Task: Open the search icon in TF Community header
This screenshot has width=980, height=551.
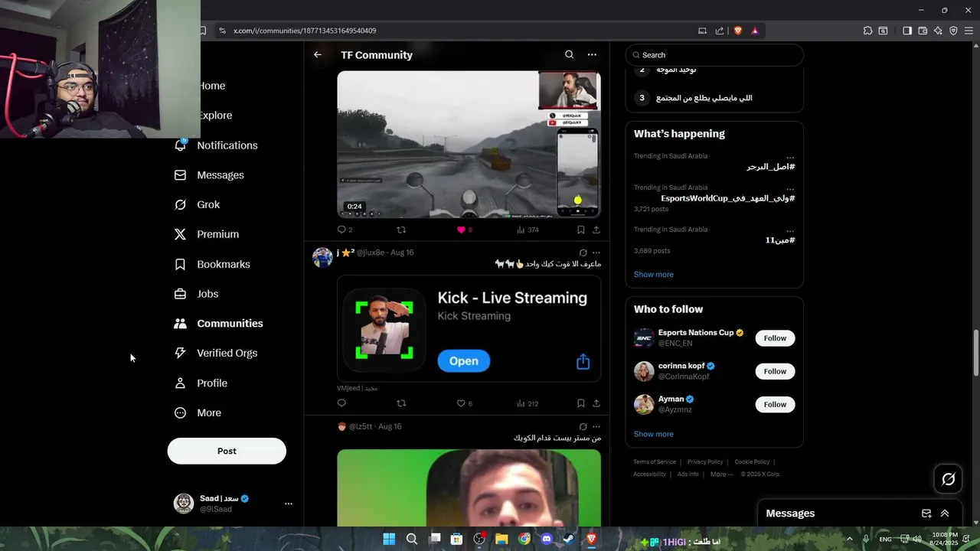Action: pos(569,55)
